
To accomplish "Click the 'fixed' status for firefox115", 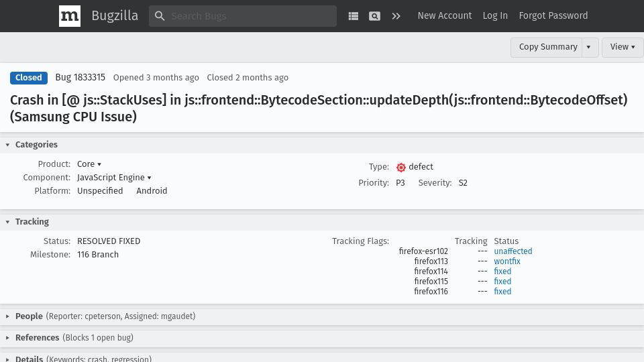I will (502, 281).
